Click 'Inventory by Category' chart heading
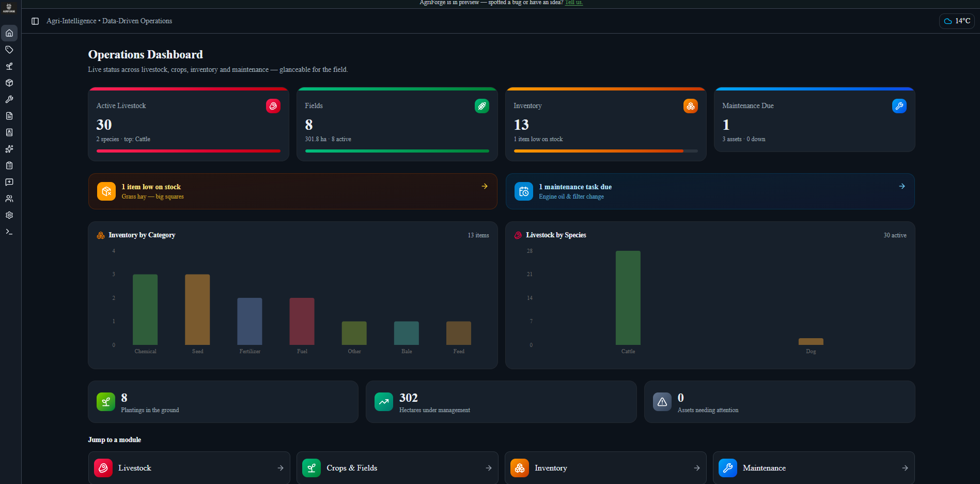 pyautogui.click(x=142, y=235)
